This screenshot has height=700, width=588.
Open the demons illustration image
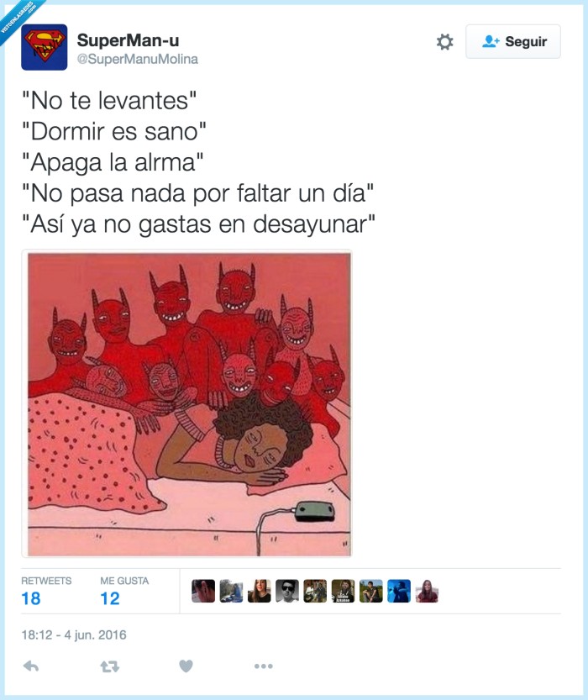click(x=186, y=404)
